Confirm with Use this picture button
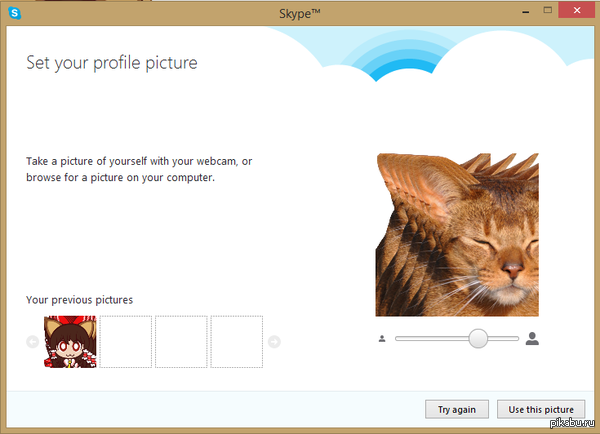This screenshot has height=434, width=600. tap(541, 410)
